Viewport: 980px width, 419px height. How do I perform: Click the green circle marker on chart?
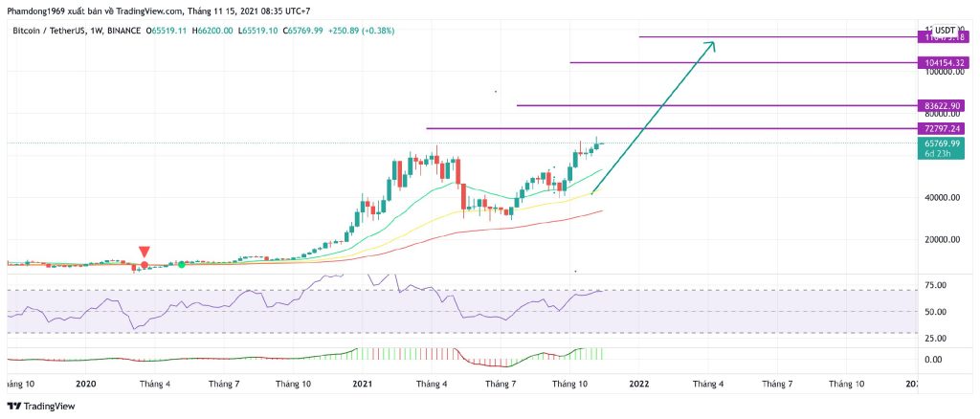tap(182, 263)
